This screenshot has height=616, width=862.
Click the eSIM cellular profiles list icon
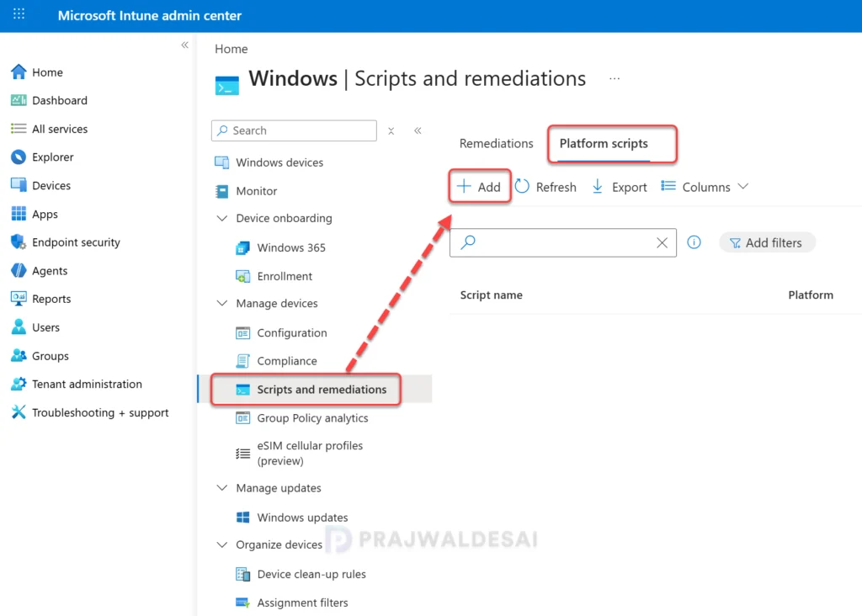(242, 454)
